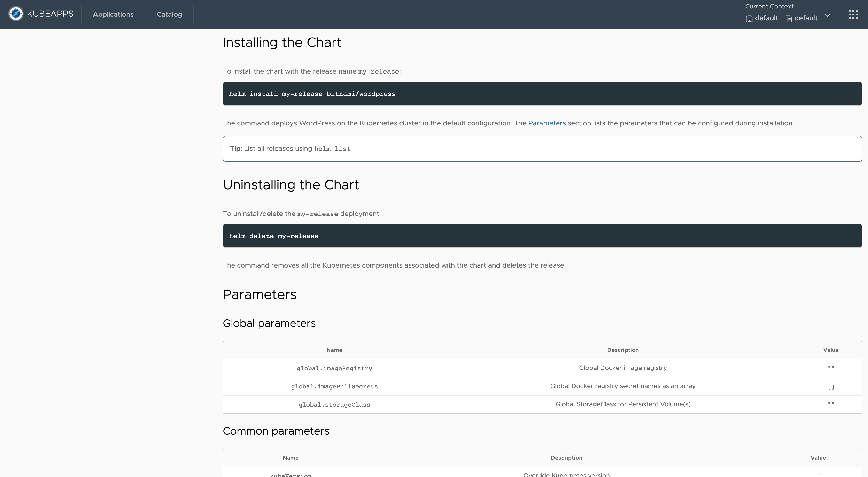Click the Installing the Chart heading
Viewport: 868px width, 477px height.
(x=282, y=42)
